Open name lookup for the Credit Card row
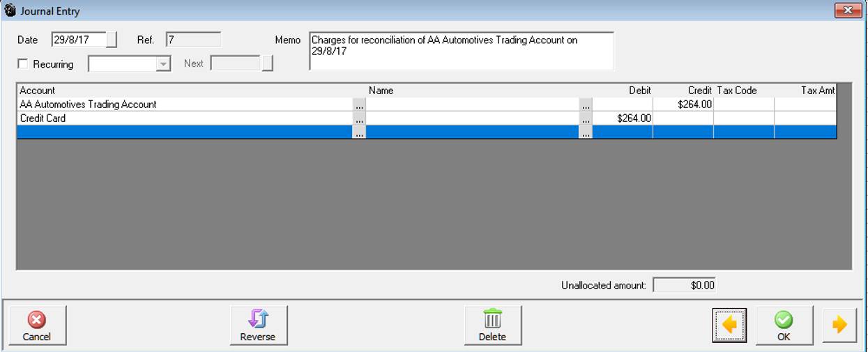The image size is (868, 352). (585, 119)
